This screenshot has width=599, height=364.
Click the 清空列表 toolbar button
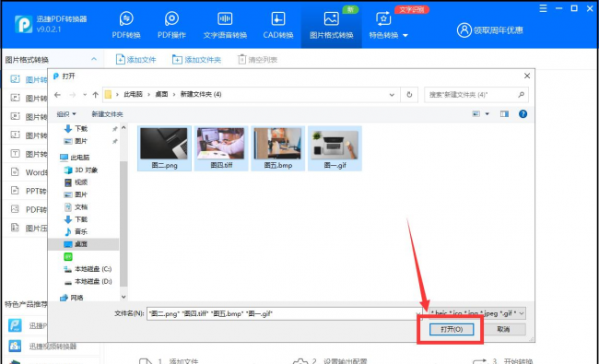[257, 60]
